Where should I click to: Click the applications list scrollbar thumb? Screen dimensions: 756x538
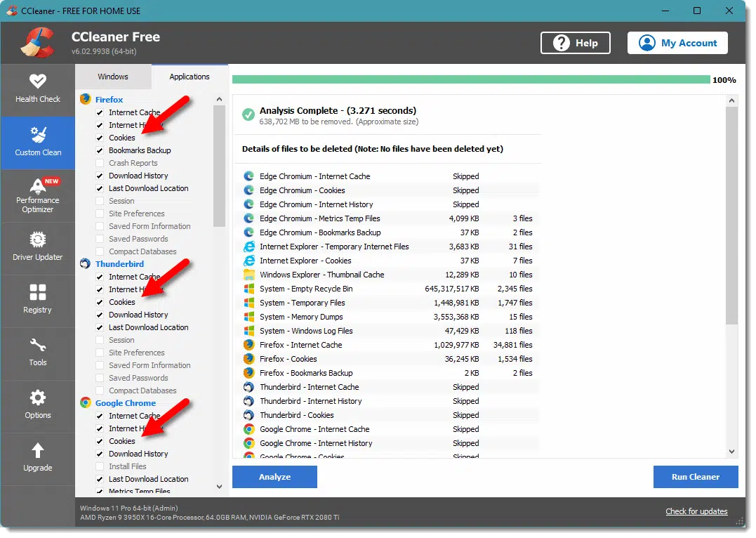point(220,166)
